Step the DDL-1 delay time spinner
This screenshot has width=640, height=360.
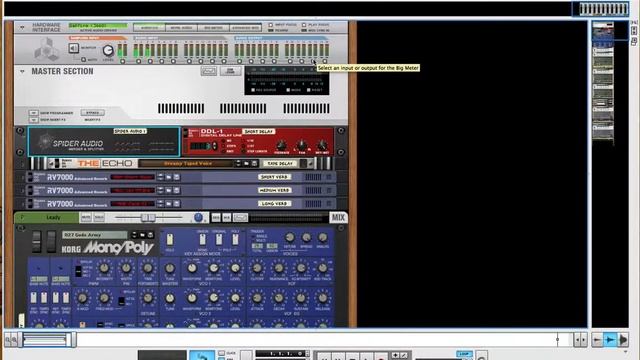click(215, 146)
